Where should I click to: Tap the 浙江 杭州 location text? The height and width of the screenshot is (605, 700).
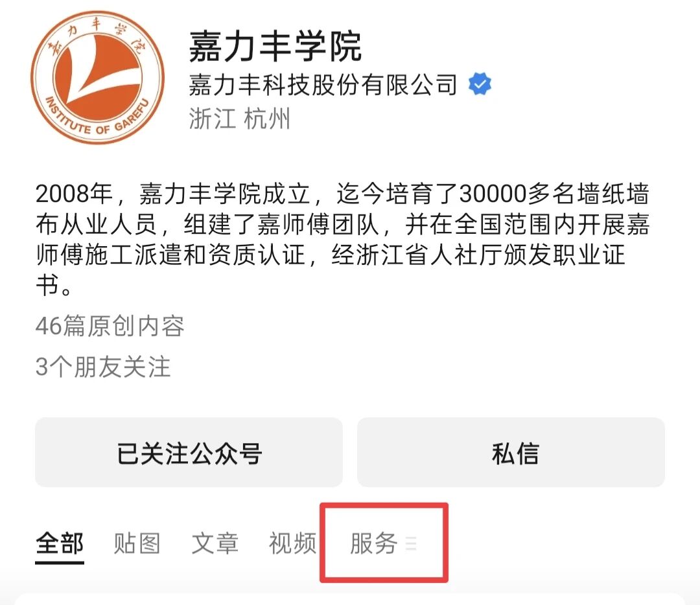tap(240, 119)
